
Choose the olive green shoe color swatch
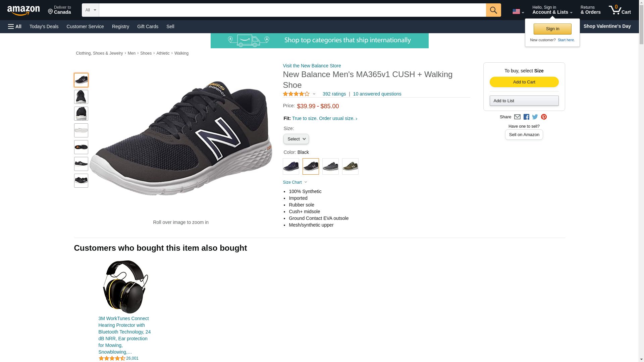[350, 166]
